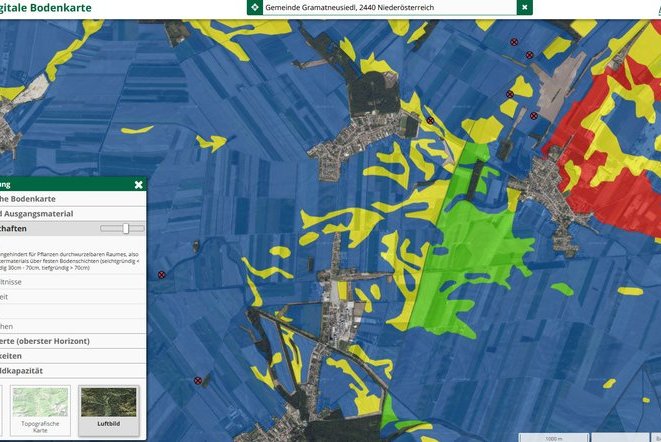
Task: Select the Luftbild aerial basemap
Action: [108, 410]
